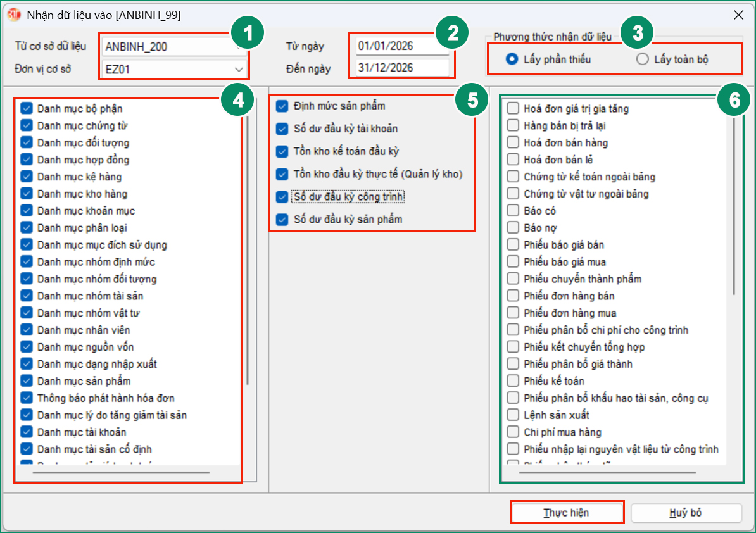Select 'Lấy toàn bộ' radio option
The height and width of the screenshot is (533, 756).
pyautogui.click(x=643, y=60)
